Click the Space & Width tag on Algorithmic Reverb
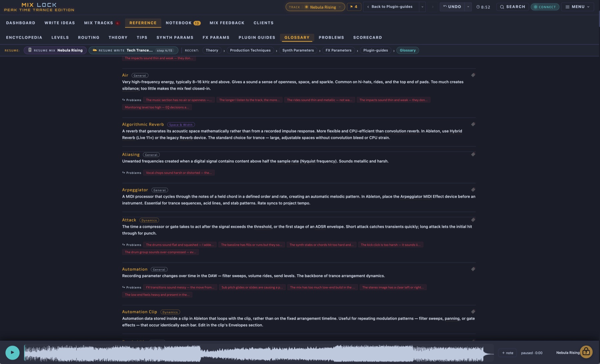Image resolution: width=600 pixels, height=364 pixels. [x=181, y=125]
